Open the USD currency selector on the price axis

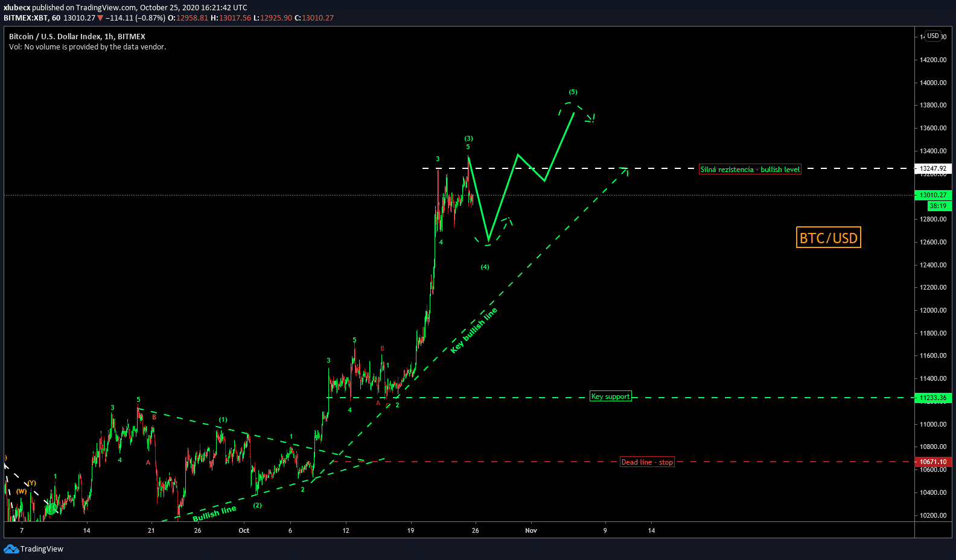coord(933,36)
